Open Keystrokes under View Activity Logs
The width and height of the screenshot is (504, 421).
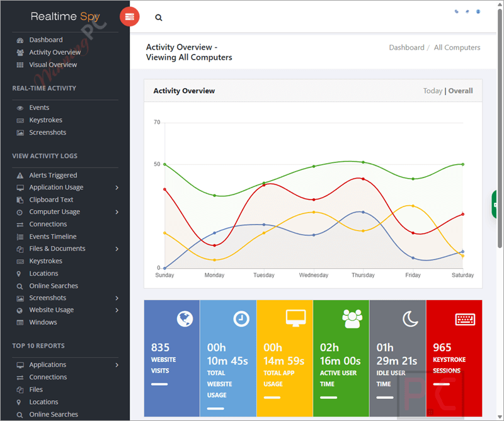[45, 261]
